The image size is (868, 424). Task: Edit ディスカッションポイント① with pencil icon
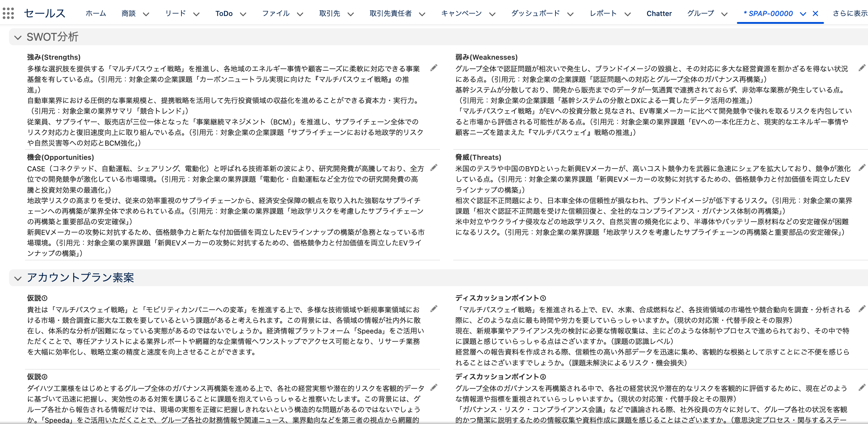click(862, 309)
